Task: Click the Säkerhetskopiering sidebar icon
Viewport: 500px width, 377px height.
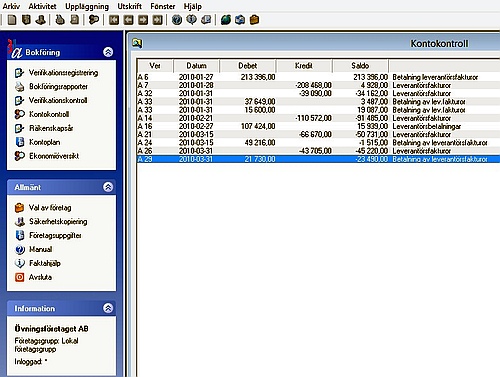Action: point(20,222)
